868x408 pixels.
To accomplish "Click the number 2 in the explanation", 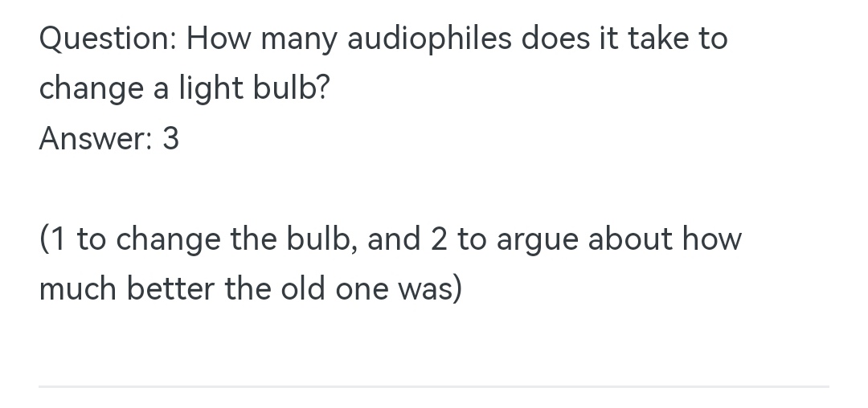I will click(x=438, y=239).
